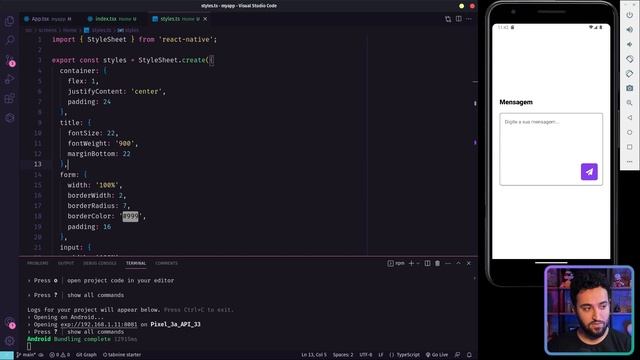This screenshot has width=640, height=360.
Task: Open the DEBUG CONSOLE panel tab
Action: pos(100,263)
